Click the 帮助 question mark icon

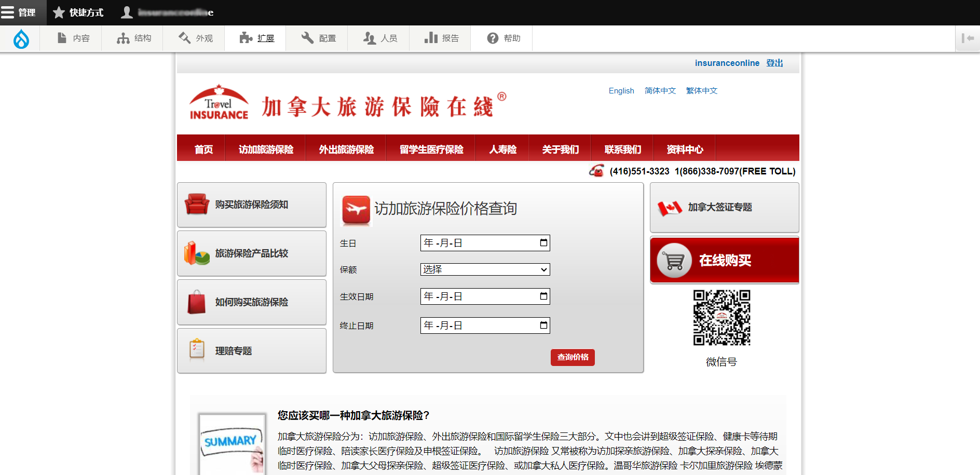pos(493,38)
